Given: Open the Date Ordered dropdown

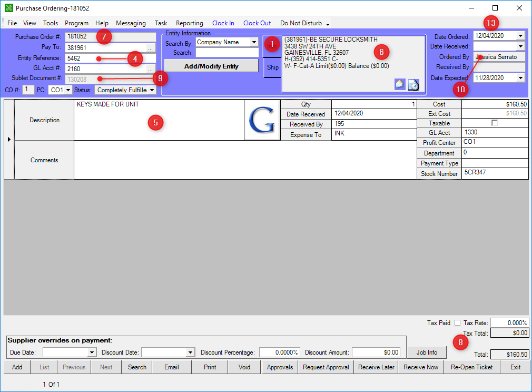Looking at the screenshot, I should click(x=520, y=36).
